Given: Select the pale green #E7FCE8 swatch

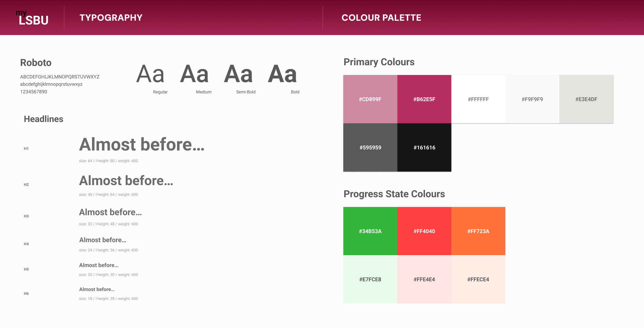Looking at the screenshot, I should (x=370, y=279).
